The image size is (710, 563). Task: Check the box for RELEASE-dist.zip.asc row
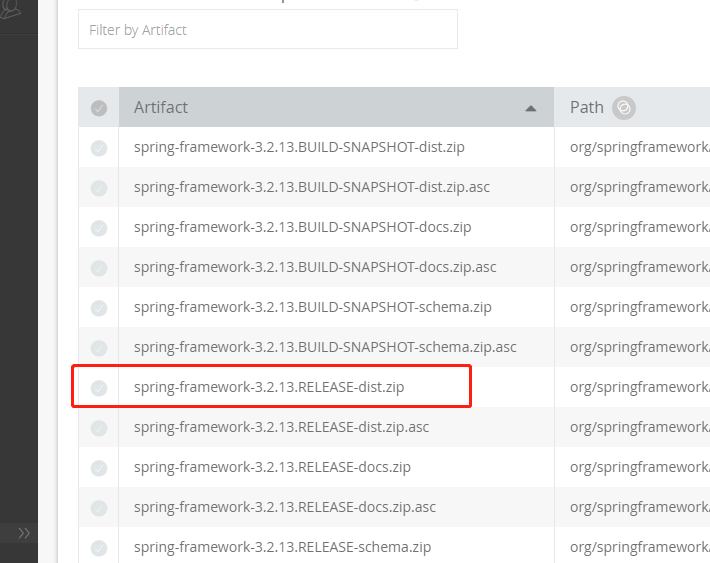[x=99, y=428]
